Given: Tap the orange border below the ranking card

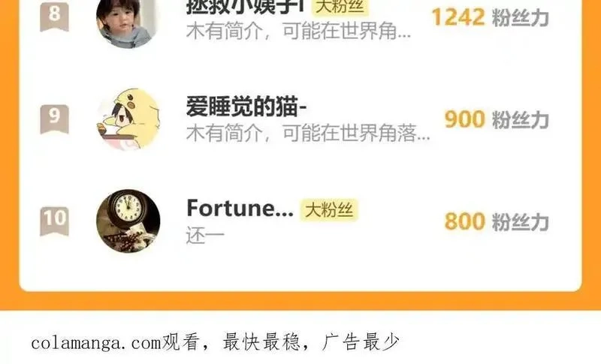Looking at the screenshot, I should point(300,301).
